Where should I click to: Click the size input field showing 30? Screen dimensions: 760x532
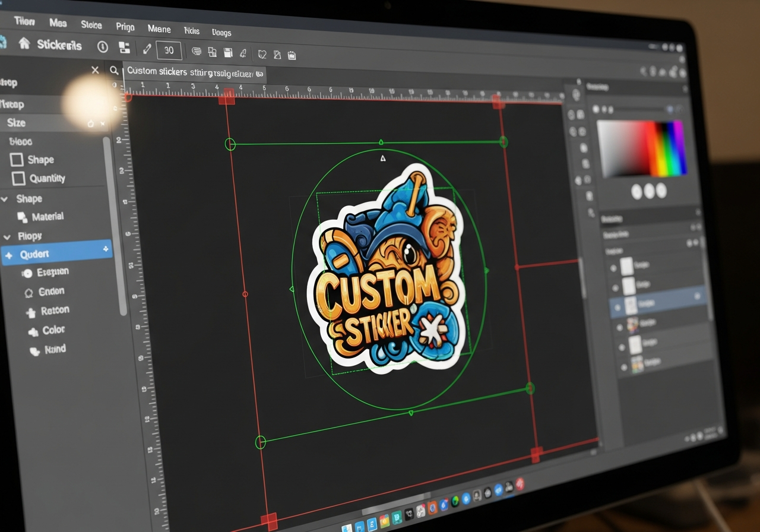tap(169, 50)
